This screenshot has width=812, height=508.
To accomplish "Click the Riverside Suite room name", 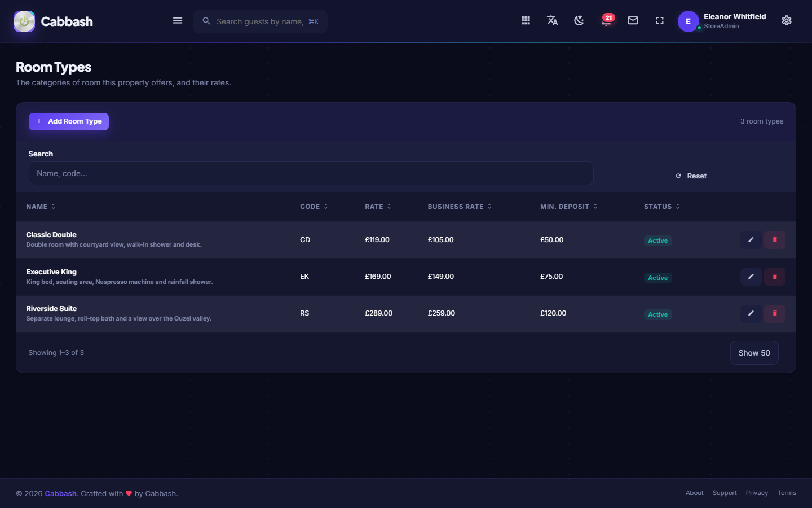I will pos(51,309).
